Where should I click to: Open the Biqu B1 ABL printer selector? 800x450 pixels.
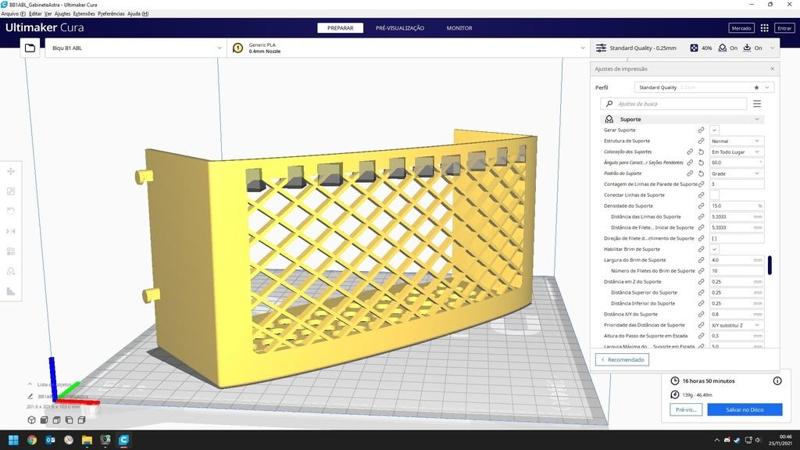click(136, 48)
